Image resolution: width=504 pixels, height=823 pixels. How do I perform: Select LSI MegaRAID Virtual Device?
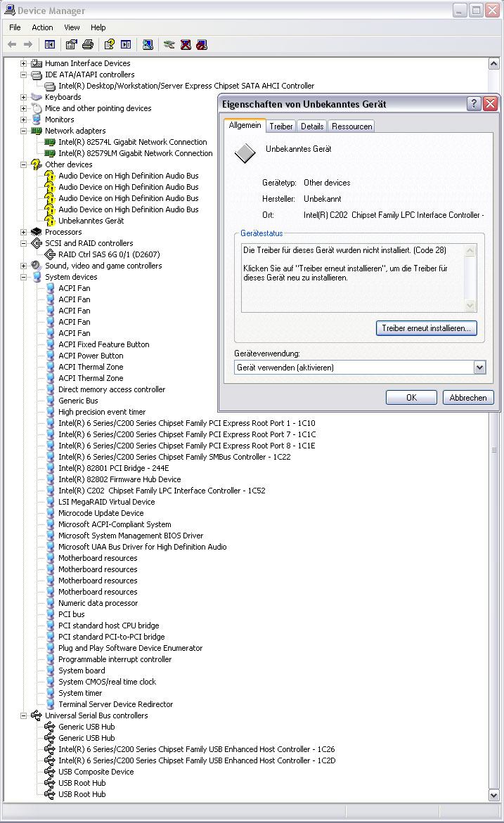[107, 502]
